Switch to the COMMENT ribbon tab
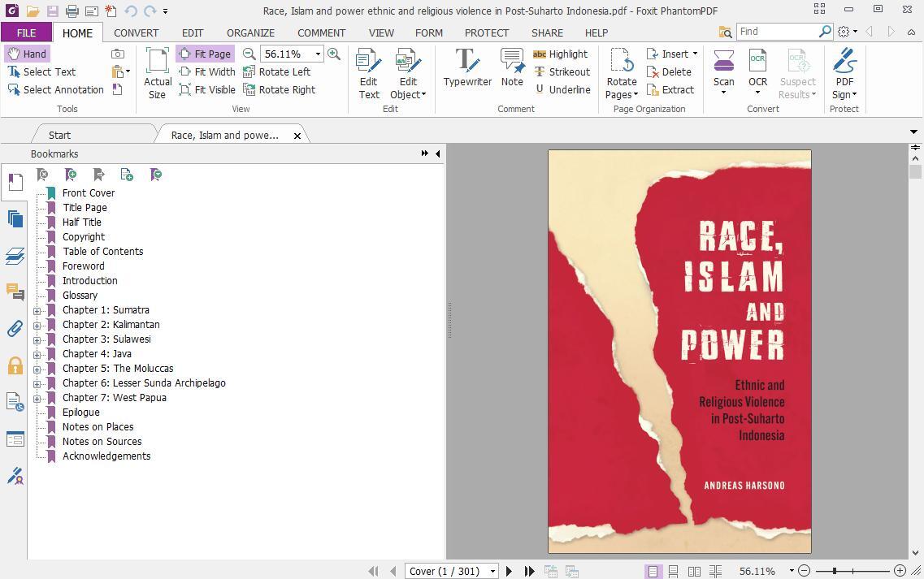 click(x=321, y=33)
